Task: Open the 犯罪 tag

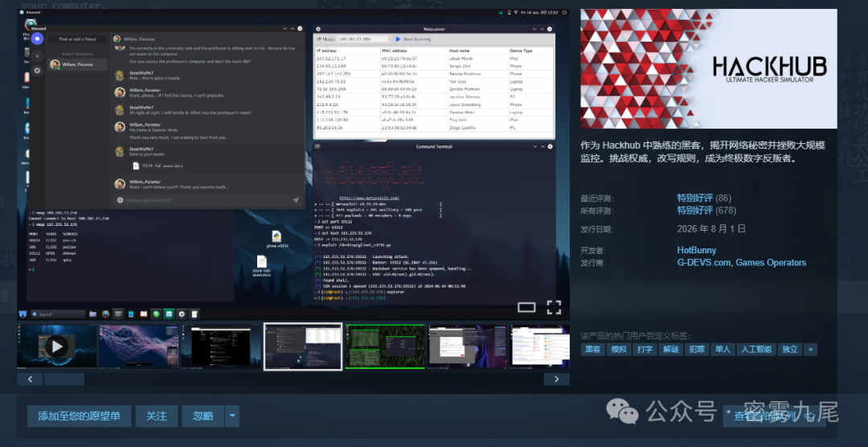Action: click(x=696, y=350)
